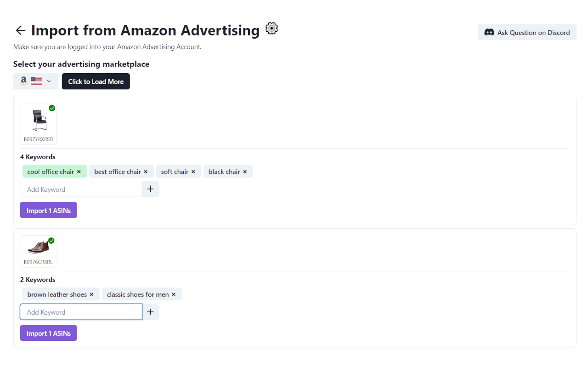Remove the 'black chair' keyword tag
Screen dimensions: 588x368
(246, 171)
